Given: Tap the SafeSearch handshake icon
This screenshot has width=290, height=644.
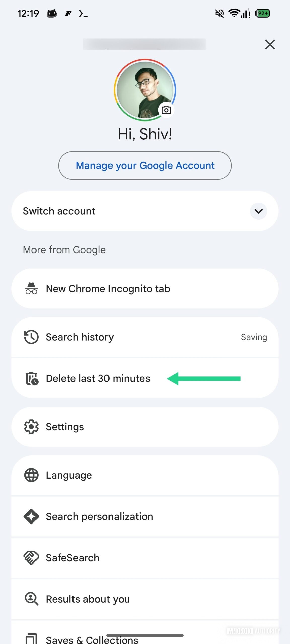Looking at the screenshot, I should 31,558.
